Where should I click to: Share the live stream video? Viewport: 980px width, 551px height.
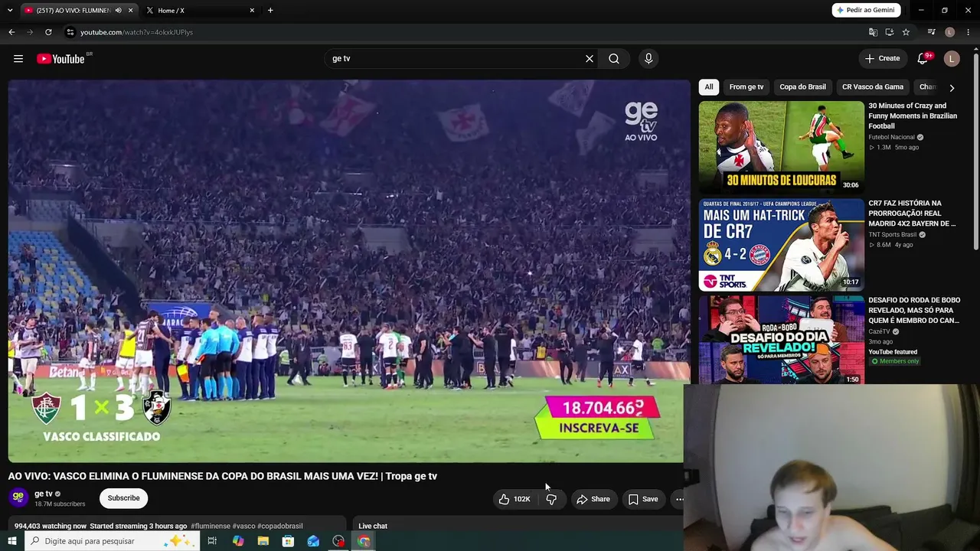click(593, 499)
